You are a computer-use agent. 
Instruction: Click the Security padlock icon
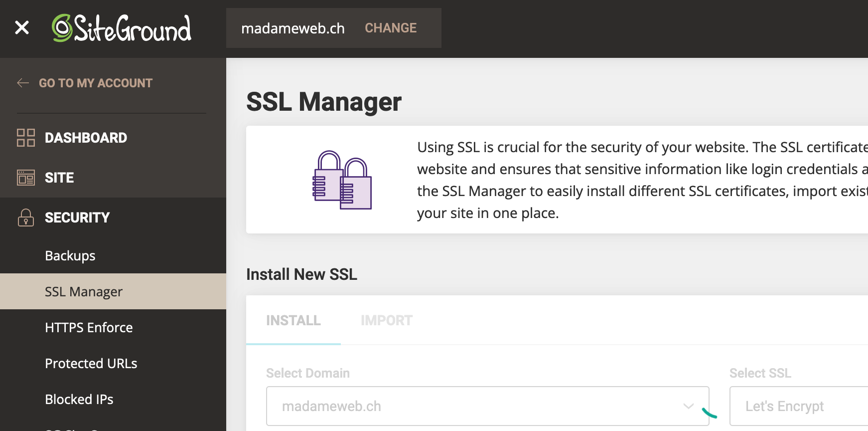coord(26,217)
